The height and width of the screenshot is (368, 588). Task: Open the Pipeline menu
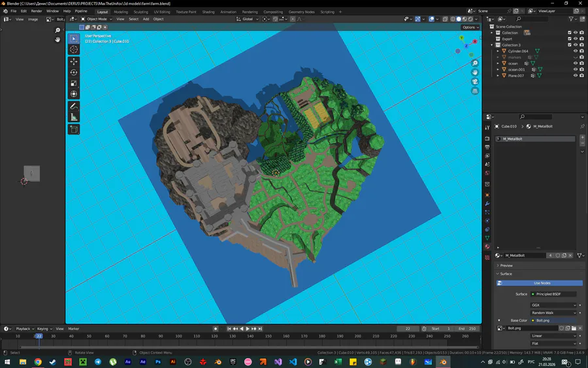tap(81, 11)
